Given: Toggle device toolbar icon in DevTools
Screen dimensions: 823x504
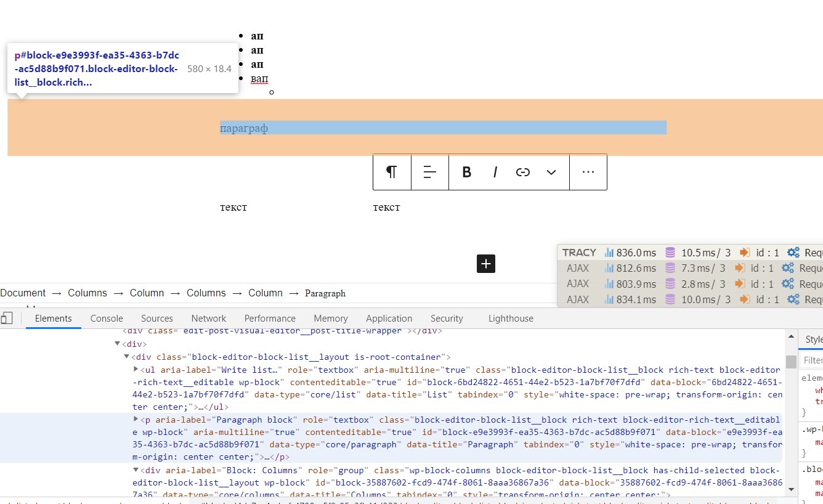Looking at the screenshot, I should tap(7, 319).
